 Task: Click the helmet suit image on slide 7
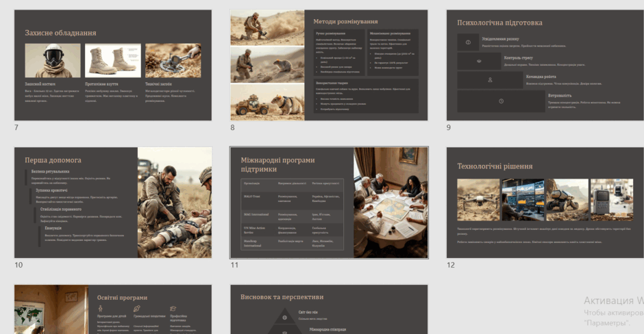tap(53, 61)
